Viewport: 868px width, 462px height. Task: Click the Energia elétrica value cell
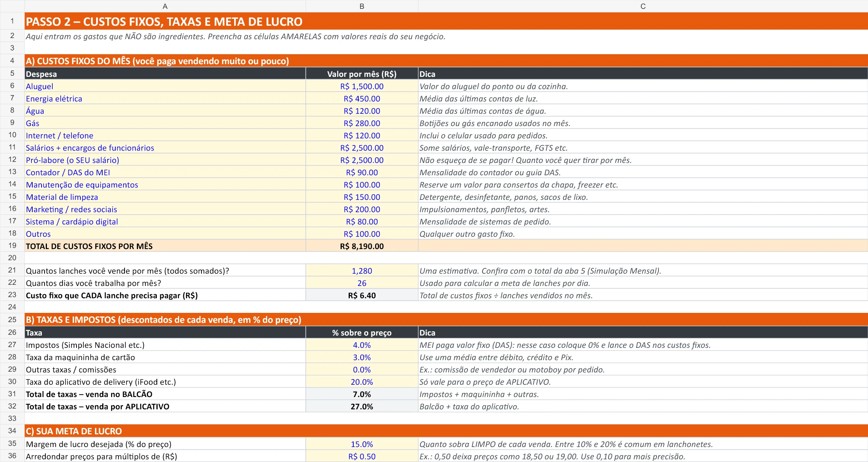pos(362,98)
